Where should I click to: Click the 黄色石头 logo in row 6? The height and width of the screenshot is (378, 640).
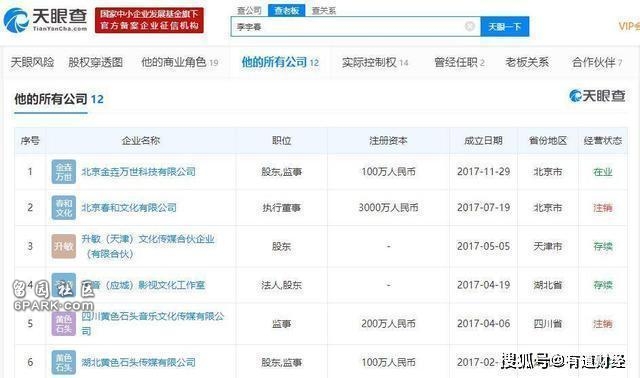pyautogui.click(x=64, y=362)
